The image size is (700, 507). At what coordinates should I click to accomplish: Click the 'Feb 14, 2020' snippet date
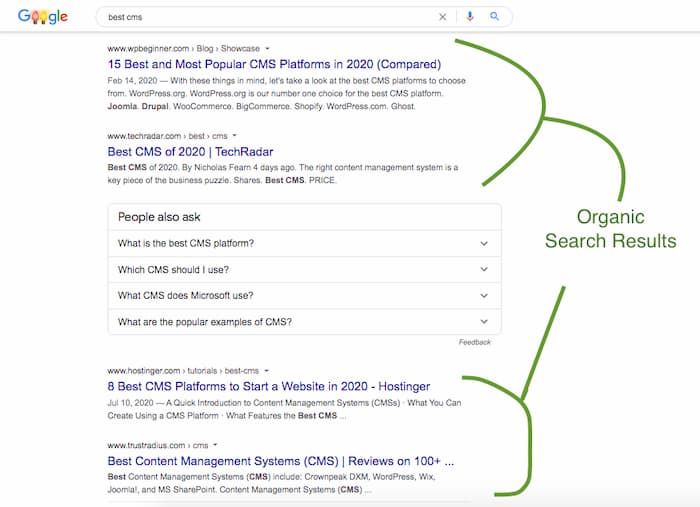pos(132,81)
